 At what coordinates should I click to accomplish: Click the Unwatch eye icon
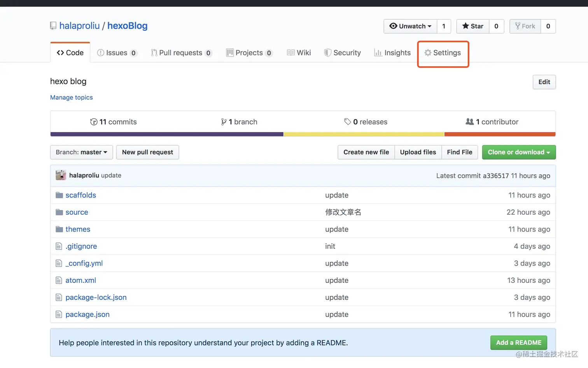[393, 26]
